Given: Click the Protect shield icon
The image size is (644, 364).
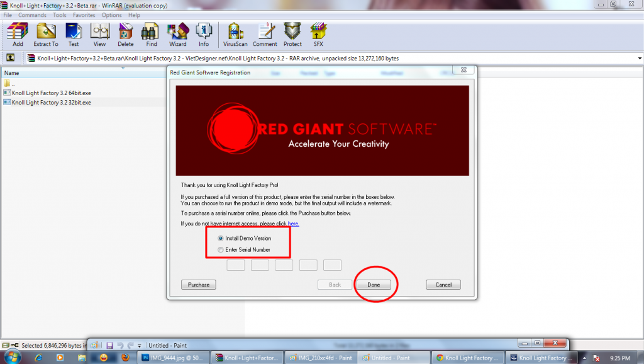Looking at the screenshot, I should point(292,35).
